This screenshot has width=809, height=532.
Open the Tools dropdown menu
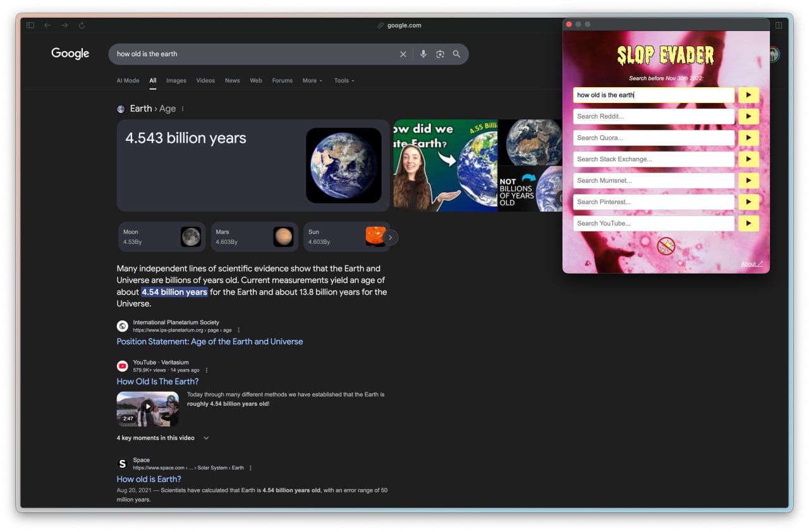tap(344, 81)
